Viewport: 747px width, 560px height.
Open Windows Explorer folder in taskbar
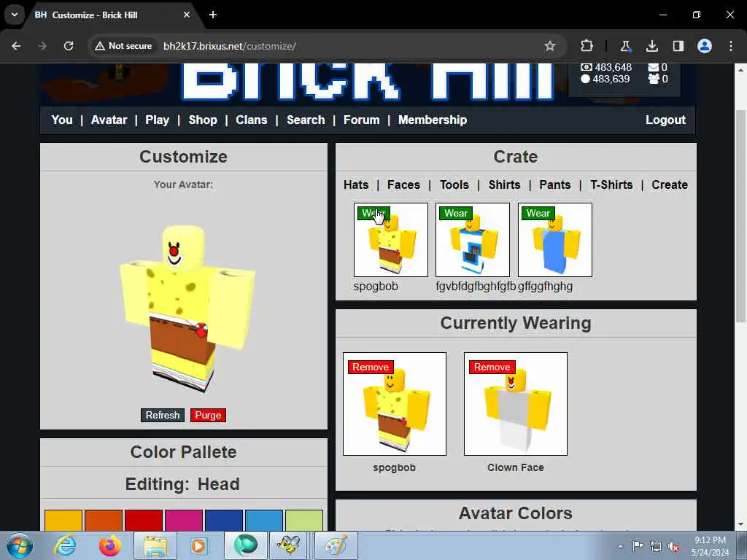pyautogui.click(x=155, y=545)
